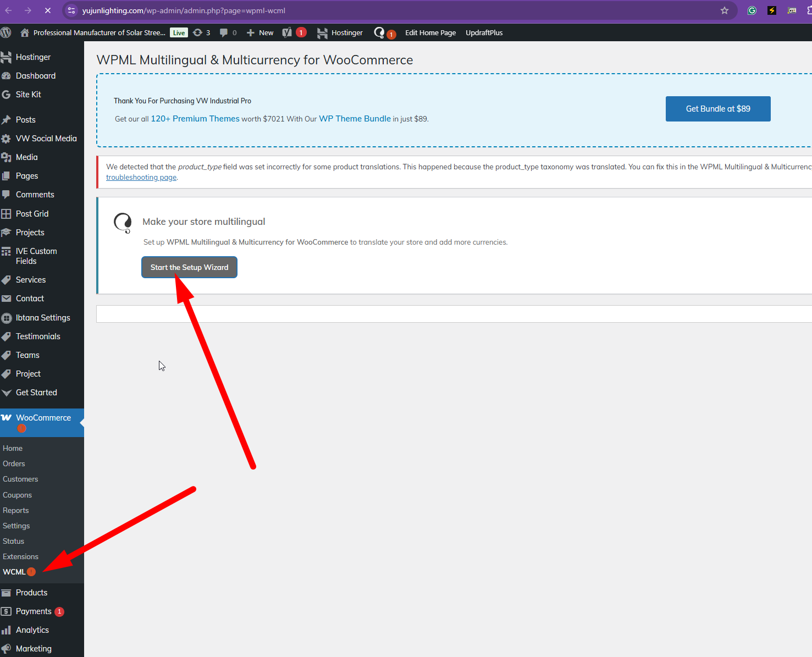Click the WooCommerce logo icon in sidebar
812x657 pixels.
[x=7, y=418]
